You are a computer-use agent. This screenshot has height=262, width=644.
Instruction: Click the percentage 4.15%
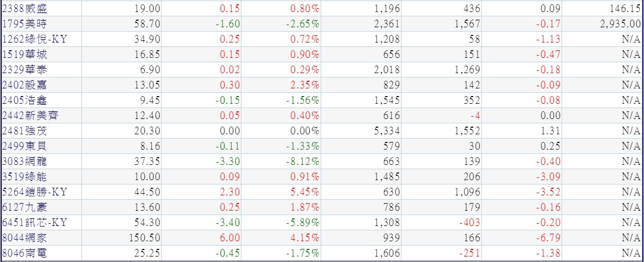point(305,238)
